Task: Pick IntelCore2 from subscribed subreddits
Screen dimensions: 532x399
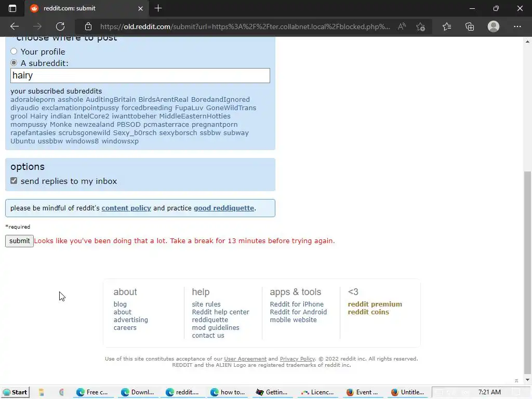Action: pos(91,116)
